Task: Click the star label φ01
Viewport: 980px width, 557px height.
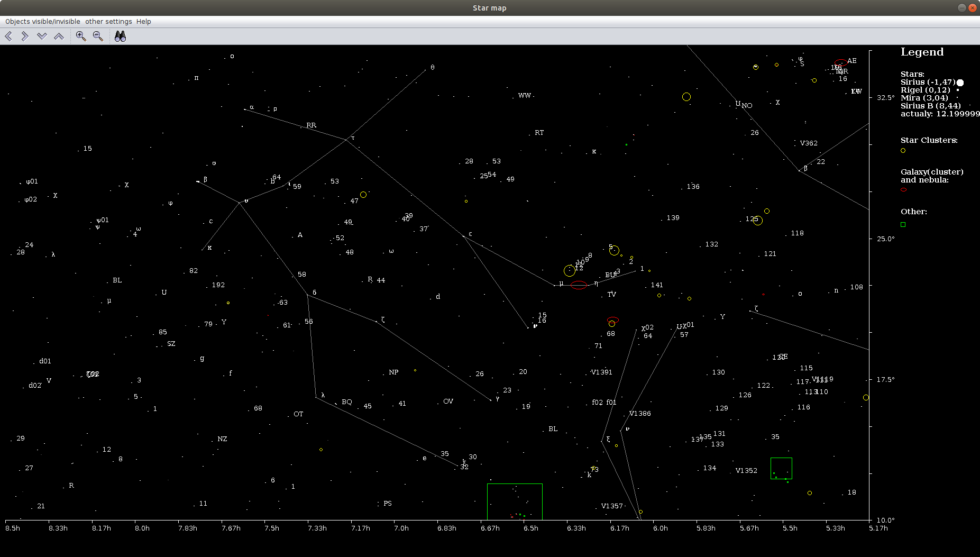Action: [32, 181]
